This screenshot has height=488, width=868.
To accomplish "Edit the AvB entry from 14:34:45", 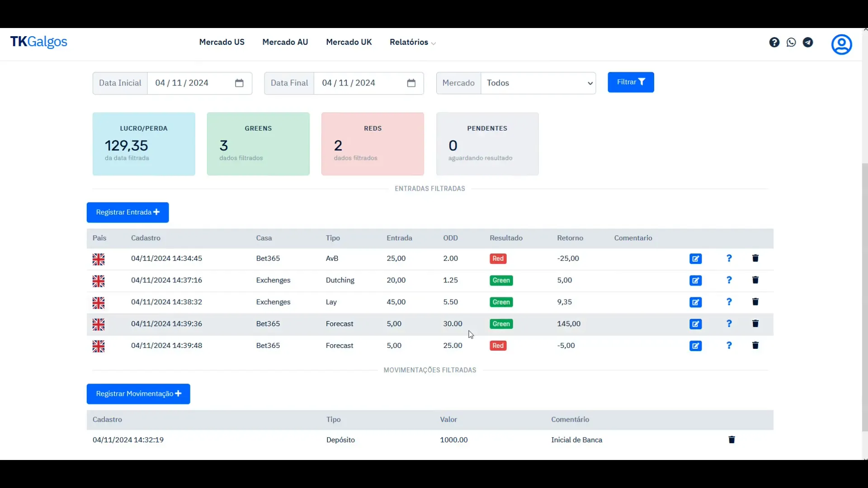I will [695, 259].
